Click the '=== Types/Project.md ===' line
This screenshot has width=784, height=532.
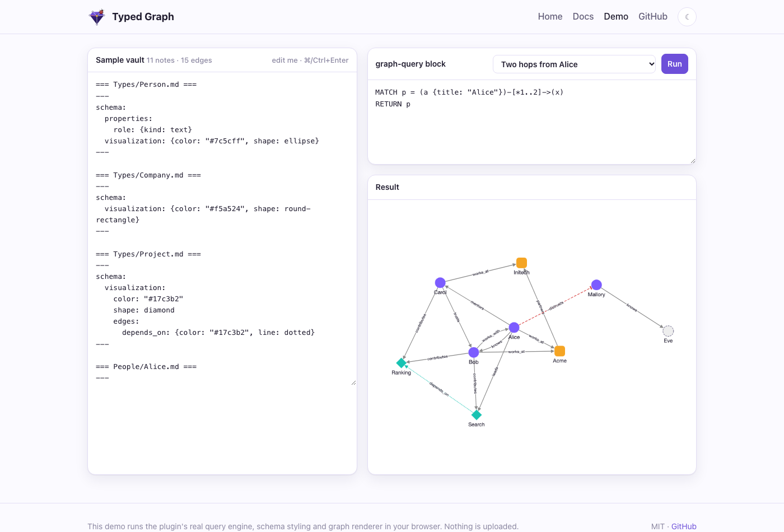point(148,254)
